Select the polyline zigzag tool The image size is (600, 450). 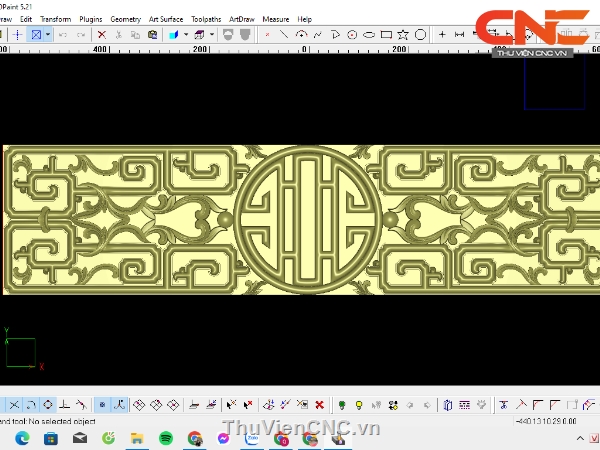318,35
